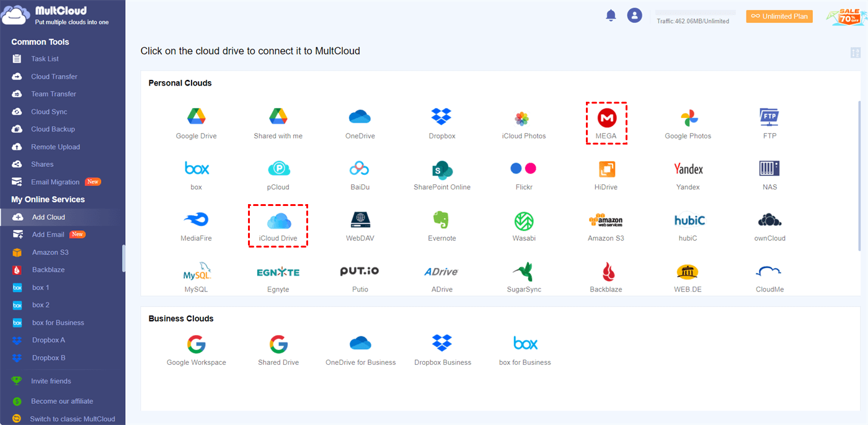Viewport: 868px width, 425px height.
Task: Open the notifications bell
Action: pyautogui.click(x=611, y=16)
